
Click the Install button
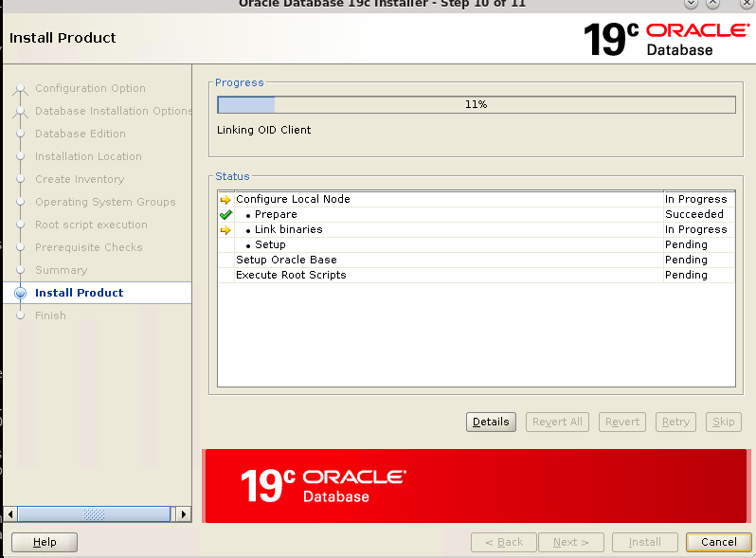[644, 542]
